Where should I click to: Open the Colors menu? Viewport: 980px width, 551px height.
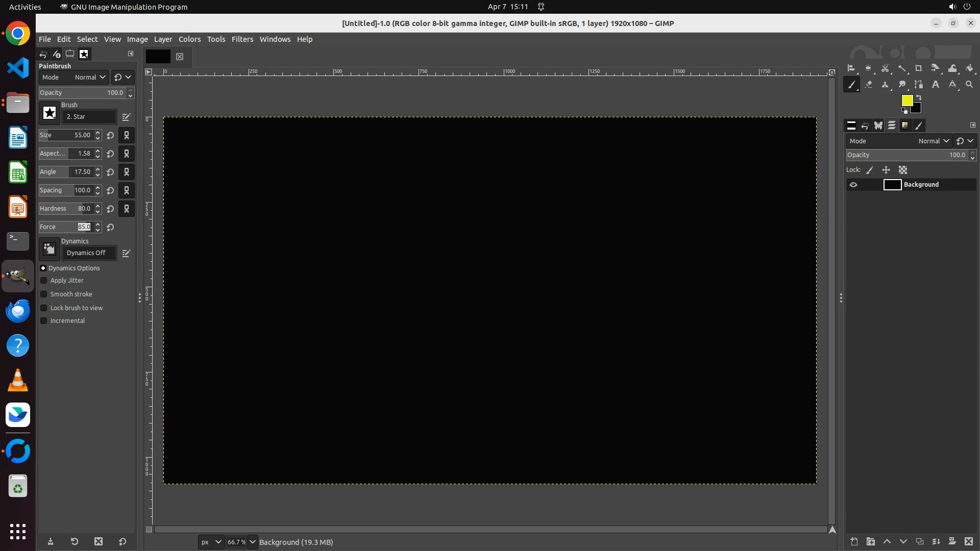(189, 39)
